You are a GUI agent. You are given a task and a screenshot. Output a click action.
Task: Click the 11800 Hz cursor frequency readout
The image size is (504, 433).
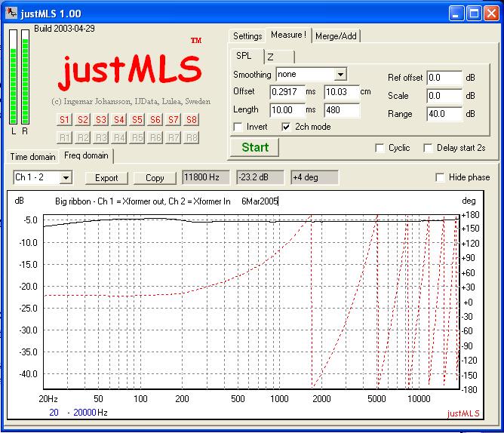(x=206, y=177)
